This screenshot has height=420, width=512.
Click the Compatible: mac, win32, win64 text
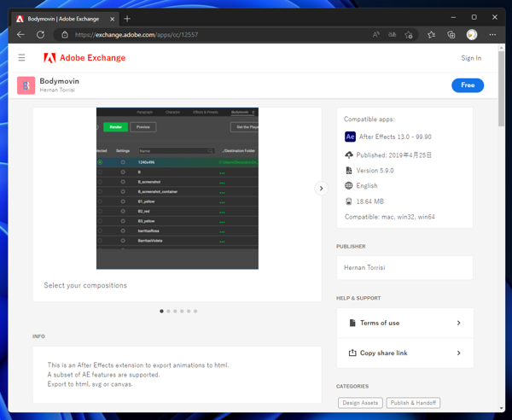390,217
